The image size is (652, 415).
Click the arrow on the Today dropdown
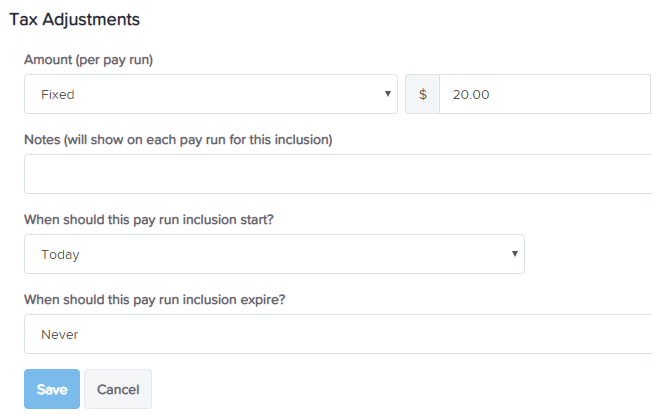(515, 253)
